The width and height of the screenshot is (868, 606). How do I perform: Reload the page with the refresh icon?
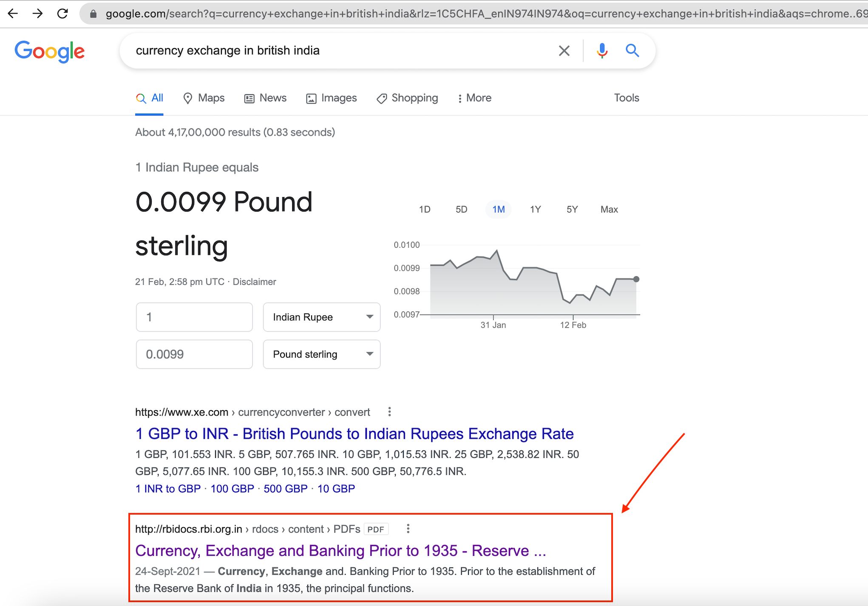62,13
